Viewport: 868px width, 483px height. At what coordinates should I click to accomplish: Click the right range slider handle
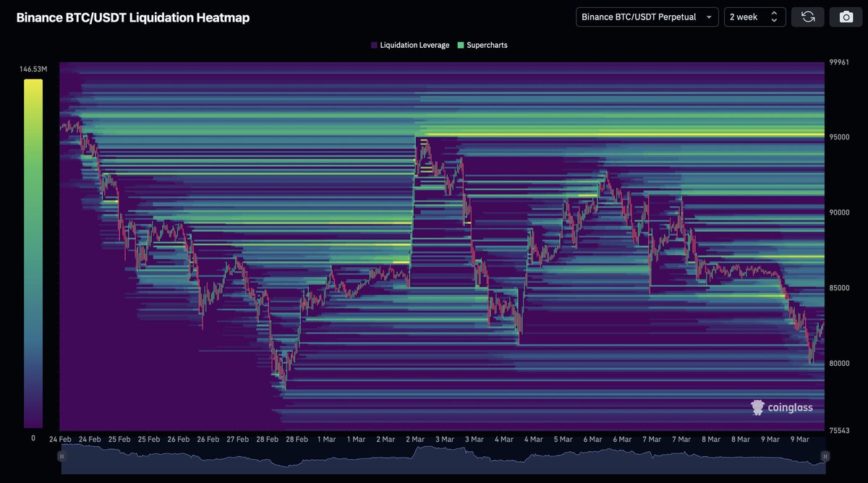[x=825, y=456]
